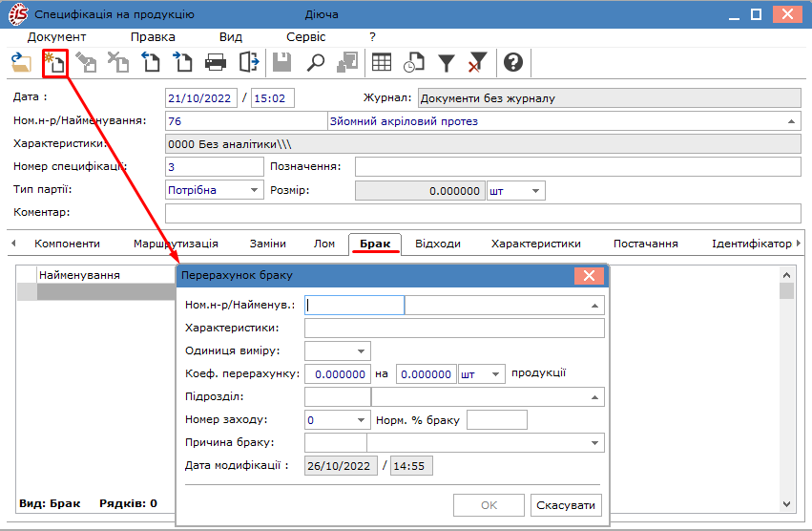
Task: Open the Вид menu
Action: (231, 37)
